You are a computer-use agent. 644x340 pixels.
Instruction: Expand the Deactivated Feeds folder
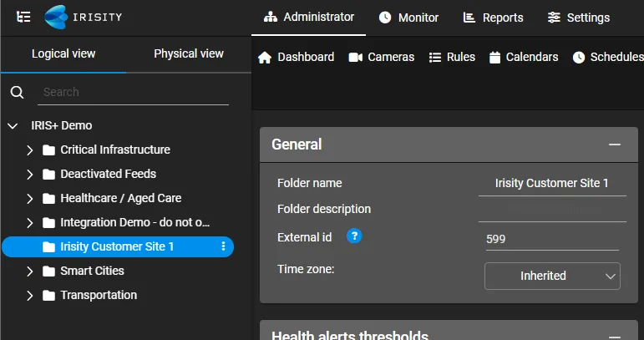tap(29, 175)
